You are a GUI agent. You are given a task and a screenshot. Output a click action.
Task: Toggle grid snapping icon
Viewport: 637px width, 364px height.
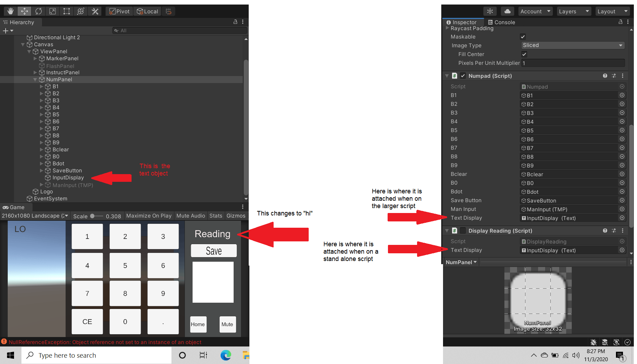tap(168, 11)
